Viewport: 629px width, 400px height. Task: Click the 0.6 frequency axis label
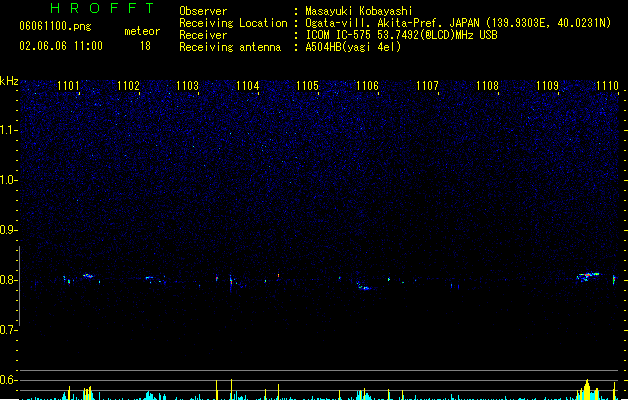(7, 380)
